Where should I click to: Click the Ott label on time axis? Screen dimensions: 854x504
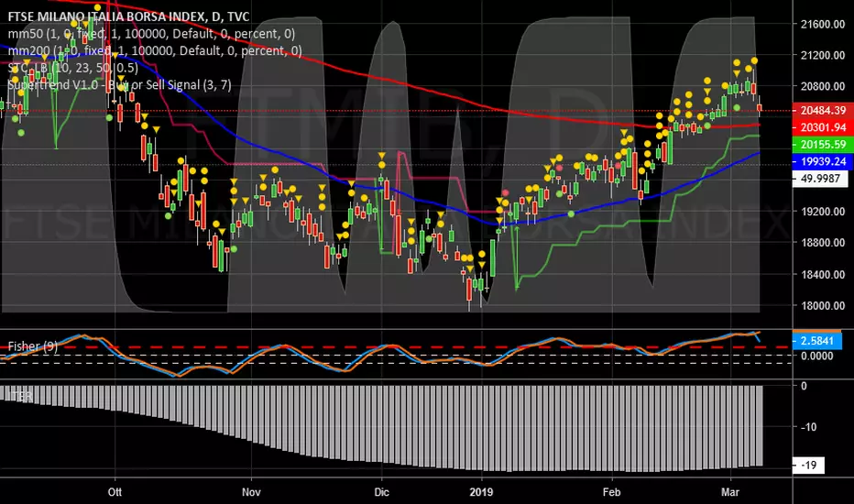point(115,492)
